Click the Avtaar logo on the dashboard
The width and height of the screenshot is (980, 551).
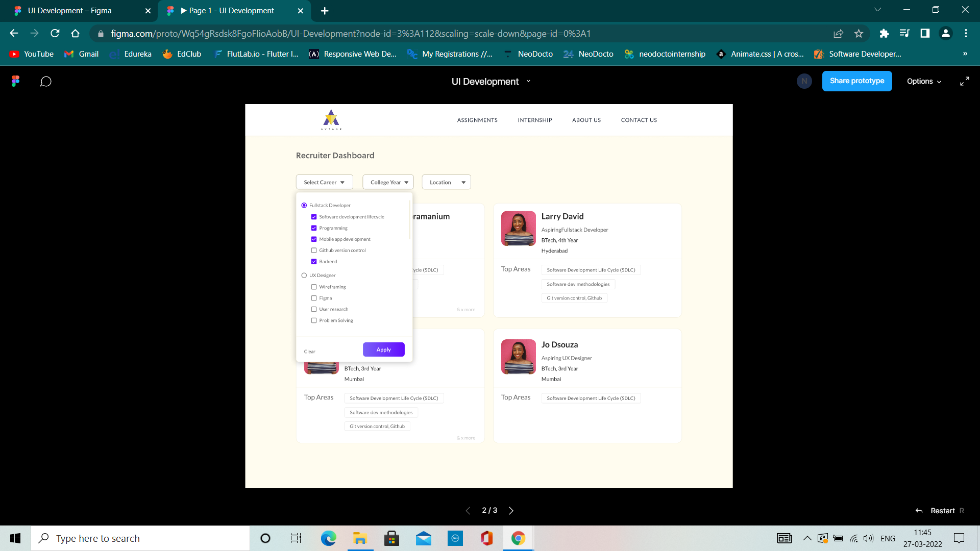331,119
